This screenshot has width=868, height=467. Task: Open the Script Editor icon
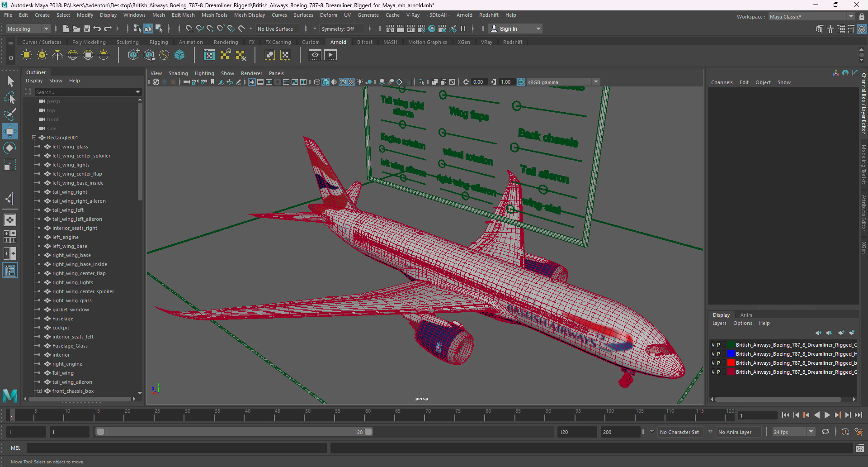860,448
